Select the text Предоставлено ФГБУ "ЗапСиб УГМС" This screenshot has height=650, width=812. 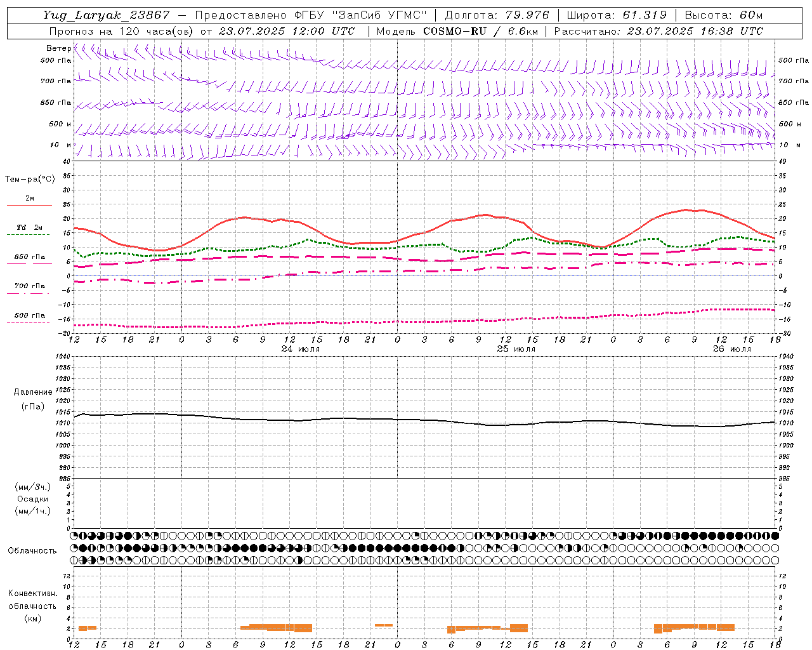click(311, 15)
